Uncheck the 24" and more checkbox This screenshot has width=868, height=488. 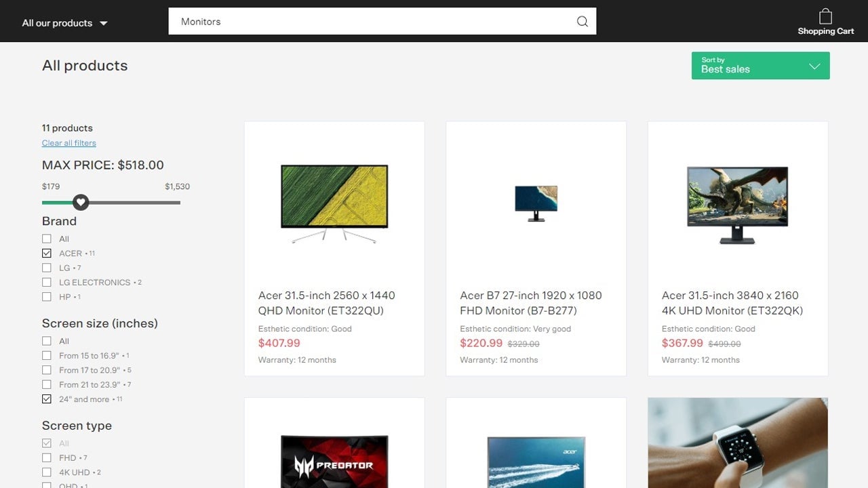click(x=47, y=399)
